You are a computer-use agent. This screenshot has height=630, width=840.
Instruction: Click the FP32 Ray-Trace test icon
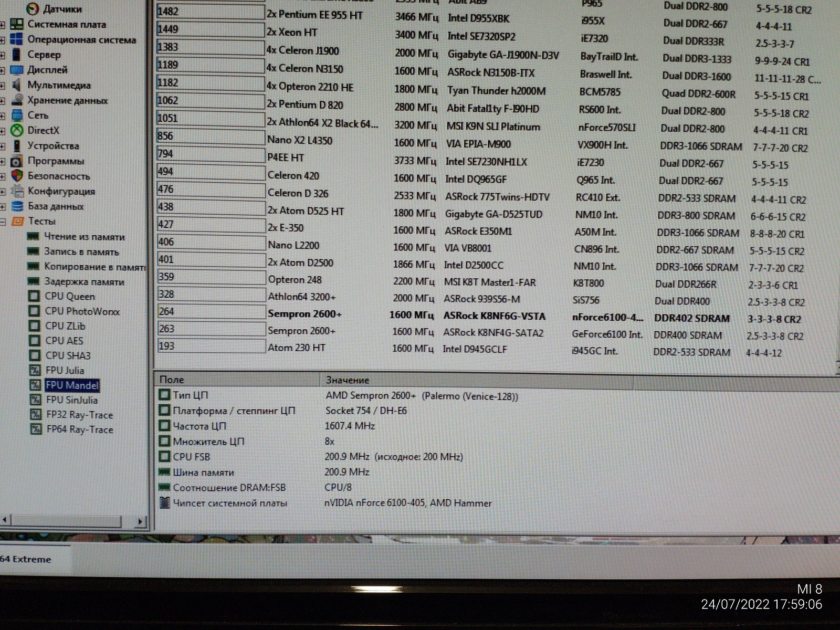pos(36,415)
